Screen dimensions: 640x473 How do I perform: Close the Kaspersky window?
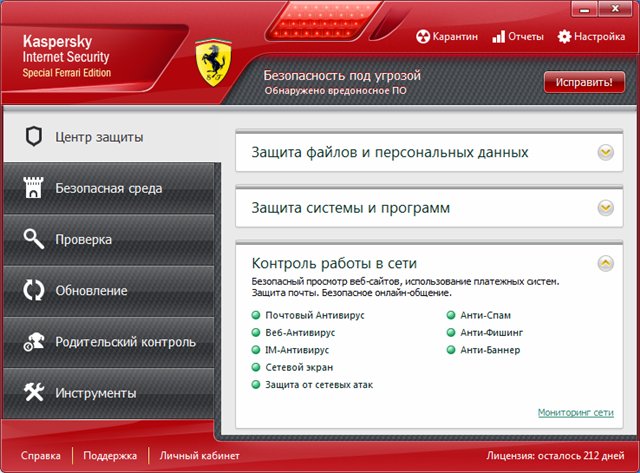click(615, 9)
